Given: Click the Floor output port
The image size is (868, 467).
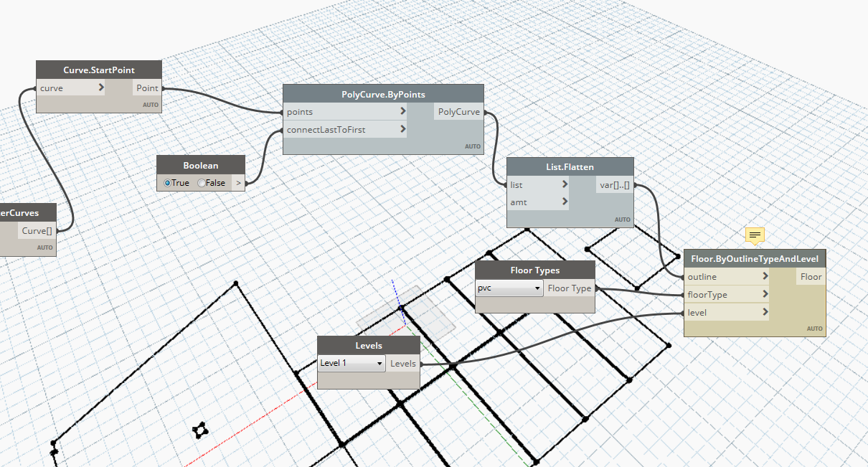Looking at the screenshot, I should click(x=811, y=276).
